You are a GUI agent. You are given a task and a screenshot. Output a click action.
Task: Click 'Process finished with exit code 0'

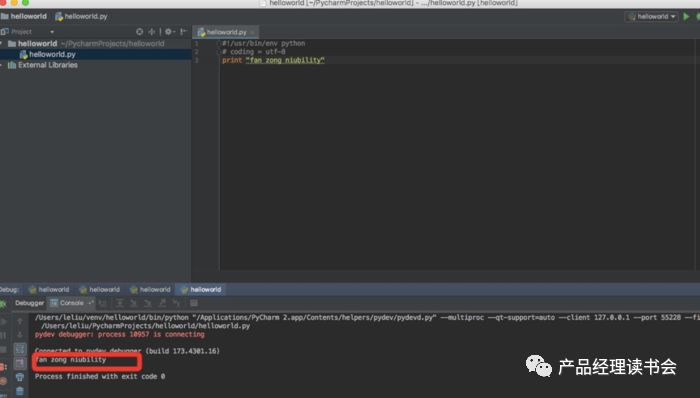100,377
